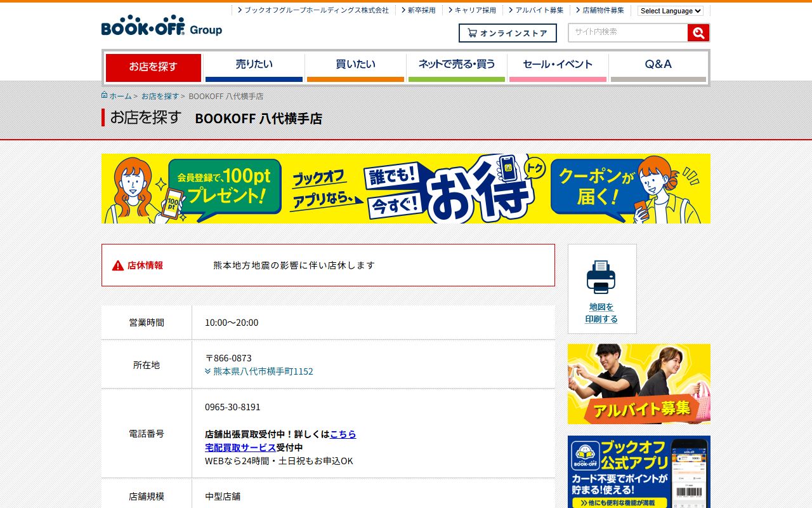Click the BOOK-OFF Group logo
This screenshot has height=508, width=812.
point(162,26)
